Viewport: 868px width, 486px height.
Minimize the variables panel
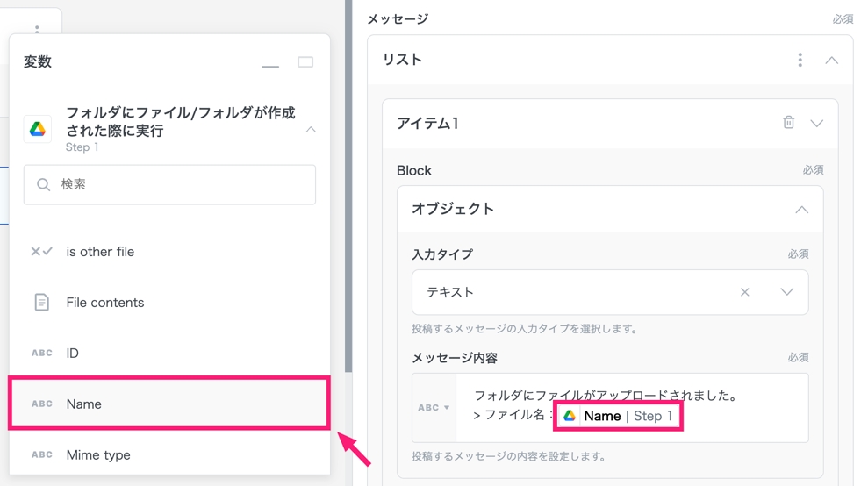[x=270, y=63]
